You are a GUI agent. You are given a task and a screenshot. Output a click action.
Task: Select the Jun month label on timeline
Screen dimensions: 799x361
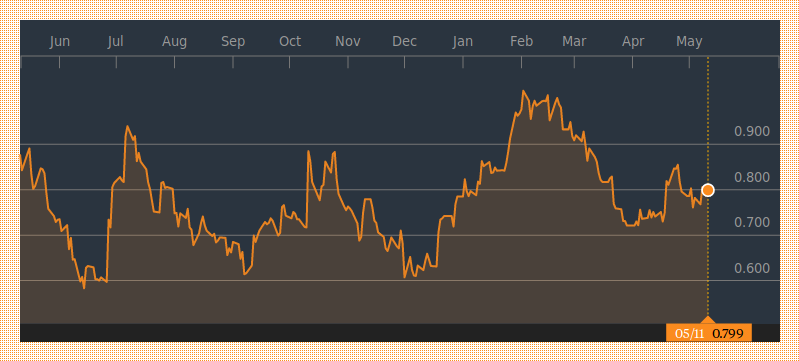60,42
